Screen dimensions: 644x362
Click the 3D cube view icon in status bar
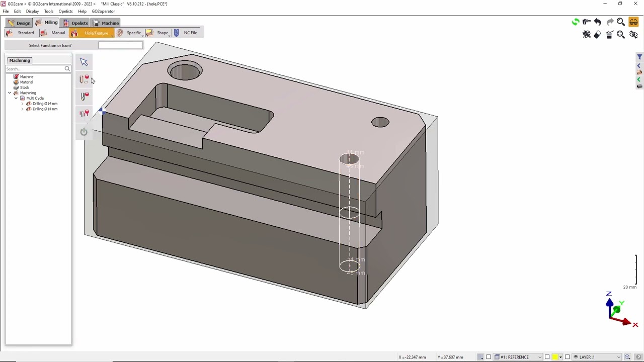(x=627, y=357)
